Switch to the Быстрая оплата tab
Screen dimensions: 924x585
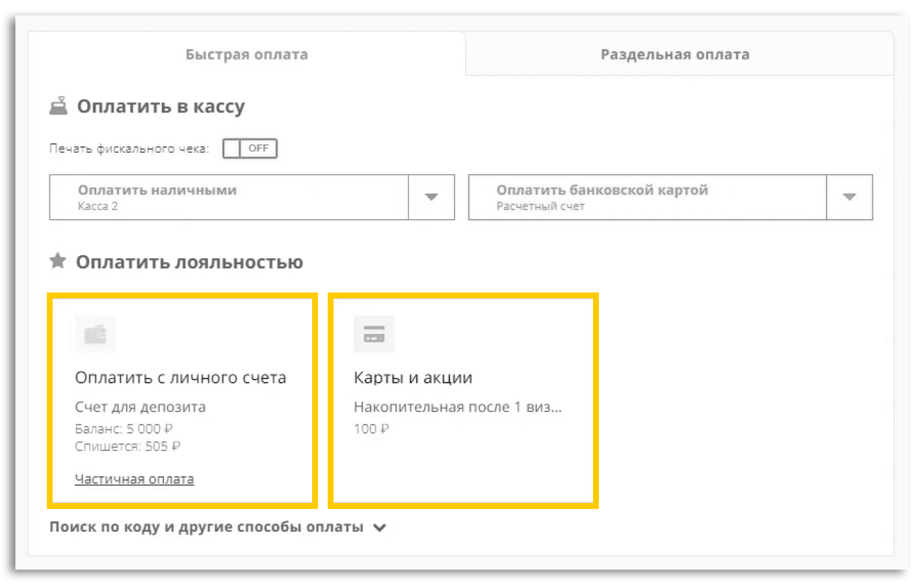coord(246,55)
